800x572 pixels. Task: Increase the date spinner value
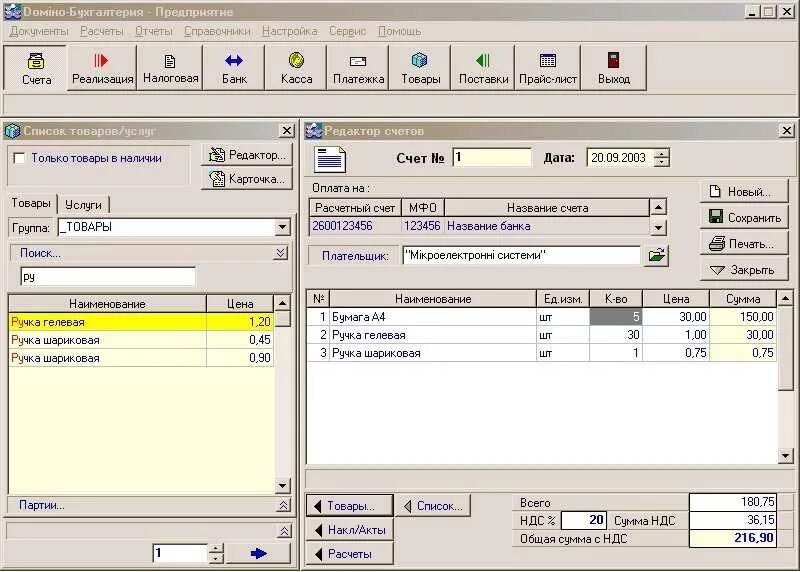pos(661,153)
